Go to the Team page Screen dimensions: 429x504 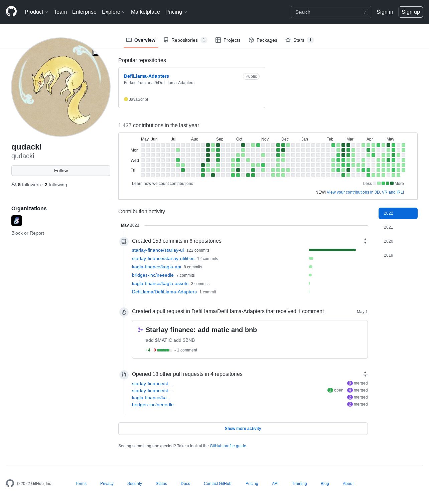point(60,12)
